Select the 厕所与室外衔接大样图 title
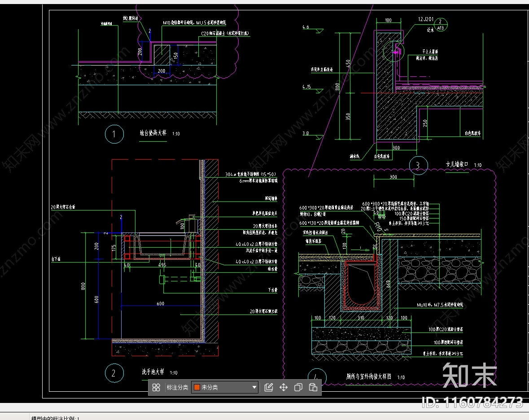This screenshot has height=420, width=529. pos(369,376)
